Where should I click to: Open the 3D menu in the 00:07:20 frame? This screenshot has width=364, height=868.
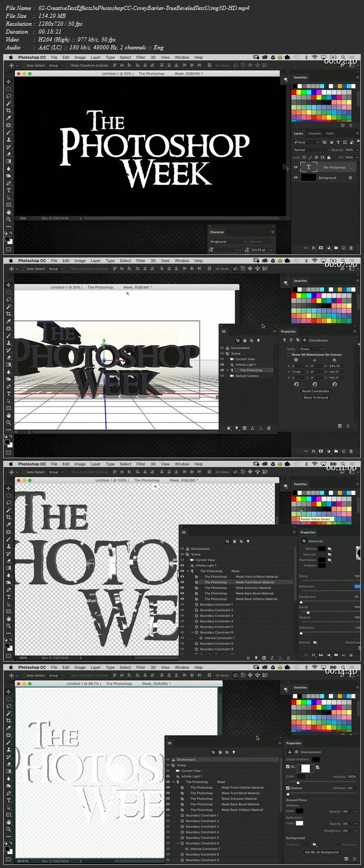point(153,261)
